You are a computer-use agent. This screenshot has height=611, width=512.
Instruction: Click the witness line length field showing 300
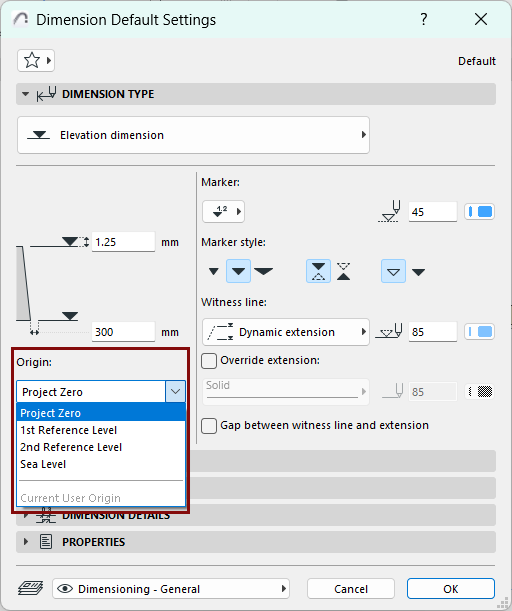(123, 332)
